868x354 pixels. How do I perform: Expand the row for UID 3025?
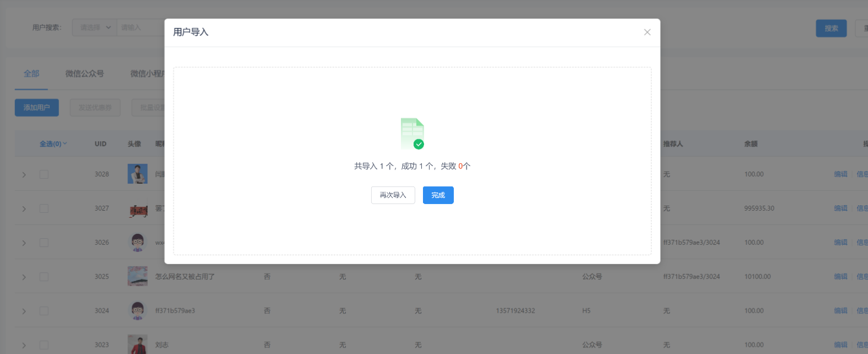[24, 277]
